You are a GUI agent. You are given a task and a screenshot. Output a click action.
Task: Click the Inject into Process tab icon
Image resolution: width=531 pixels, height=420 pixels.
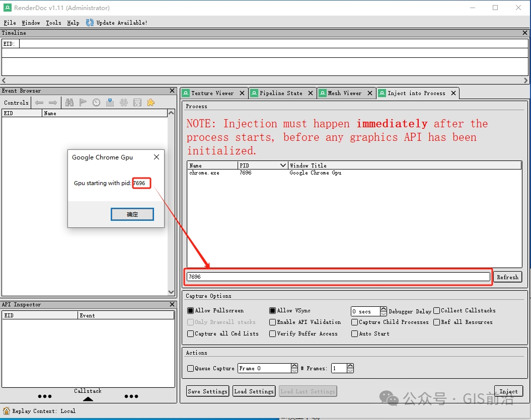click(x=383, y=93)
